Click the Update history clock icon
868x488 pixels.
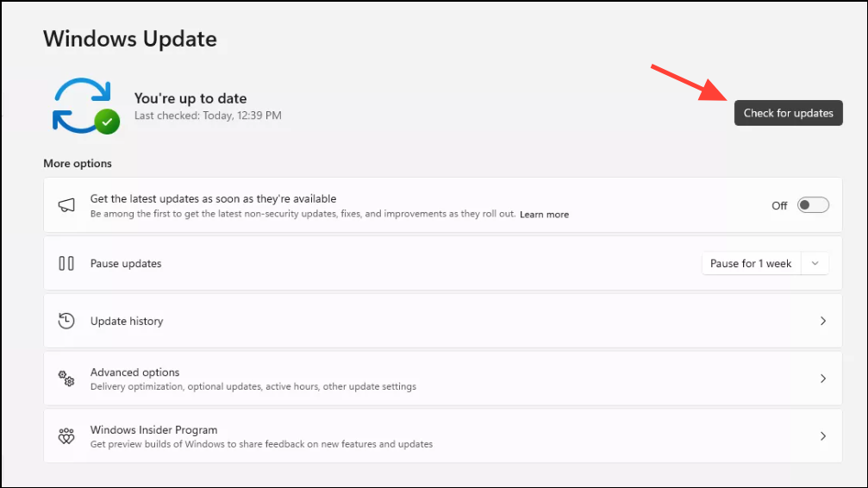pyautogui.click(x=66, y=321)
